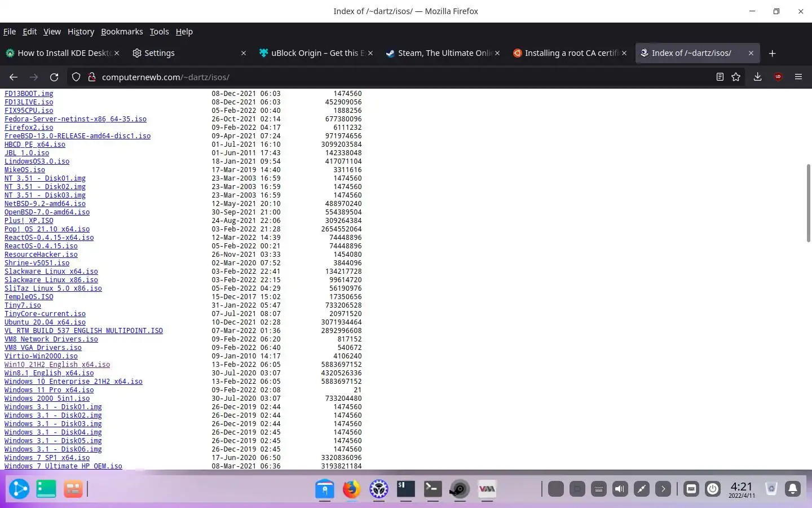812x508 pixels.
Task: Download MikeOS.iso link
Action: click(x=25, y=170)
